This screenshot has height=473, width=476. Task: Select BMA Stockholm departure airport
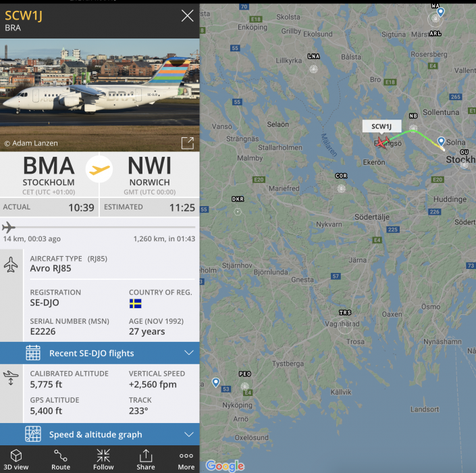[x=49, y=175]
